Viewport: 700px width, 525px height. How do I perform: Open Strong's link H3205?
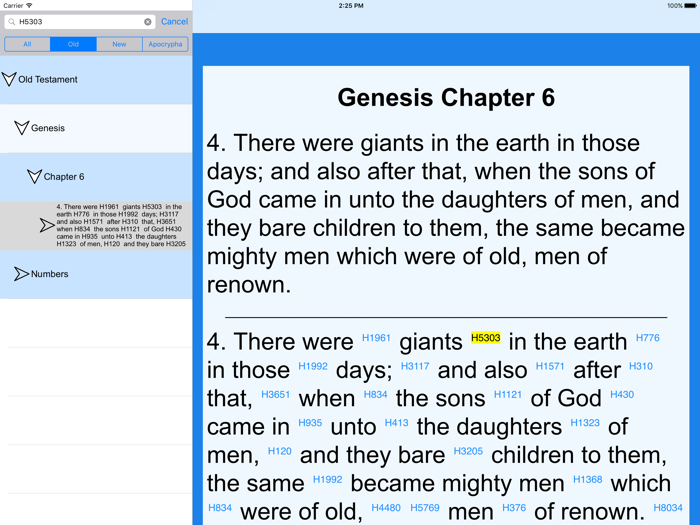468,451
